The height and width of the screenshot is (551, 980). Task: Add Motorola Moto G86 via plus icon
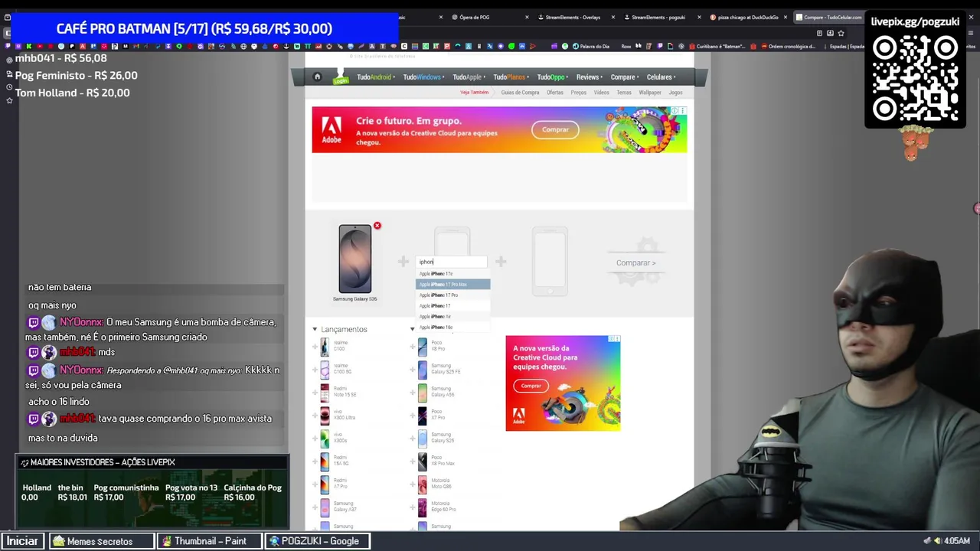pyautogui.click(x=412, y=485)
